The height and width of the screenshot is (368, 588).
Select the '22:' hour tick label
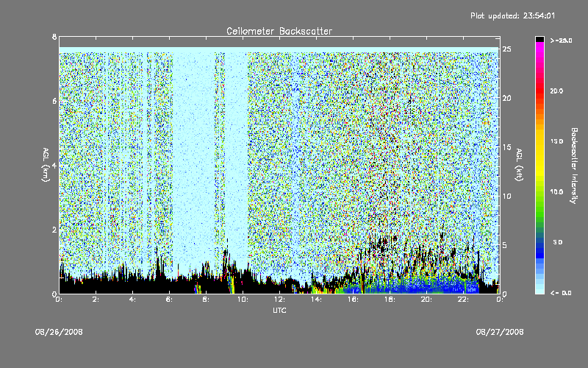click(463, 300)
